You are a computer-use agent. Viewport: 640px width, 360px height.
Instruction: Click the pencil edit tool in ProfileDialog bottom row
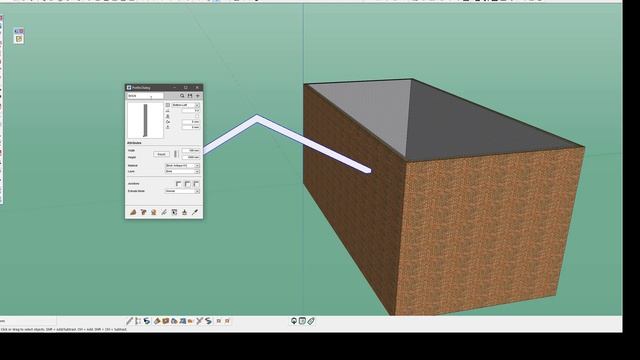pos(164,212)
